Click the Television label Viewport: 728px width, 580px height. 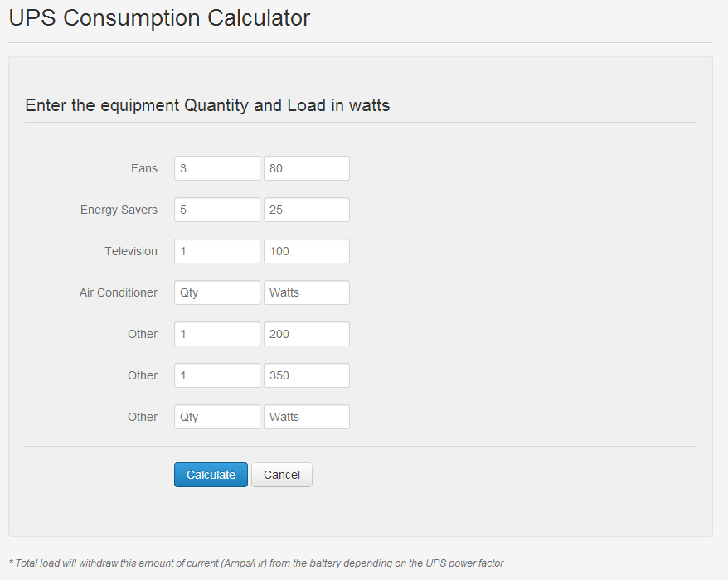[131, 251]
